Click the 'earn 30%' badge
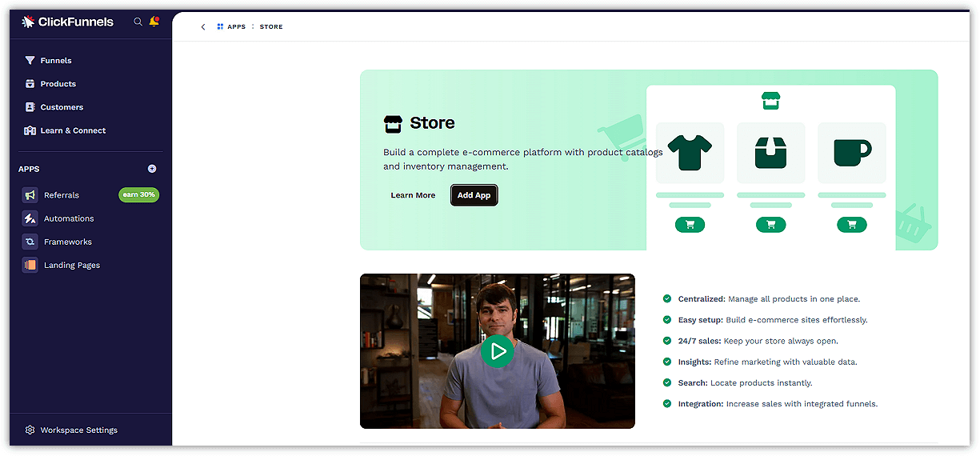This screenshot has height=456, width=980. [139, 195]
